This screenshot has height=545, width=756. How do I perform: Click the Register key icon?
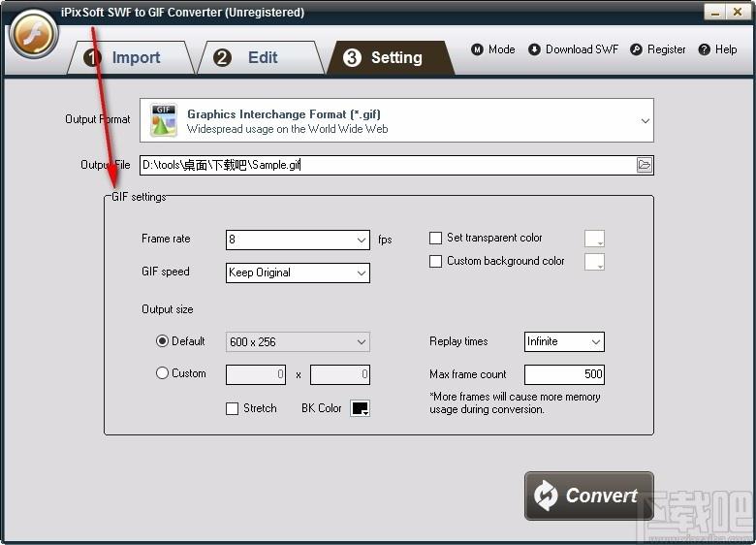pos(636,49)
